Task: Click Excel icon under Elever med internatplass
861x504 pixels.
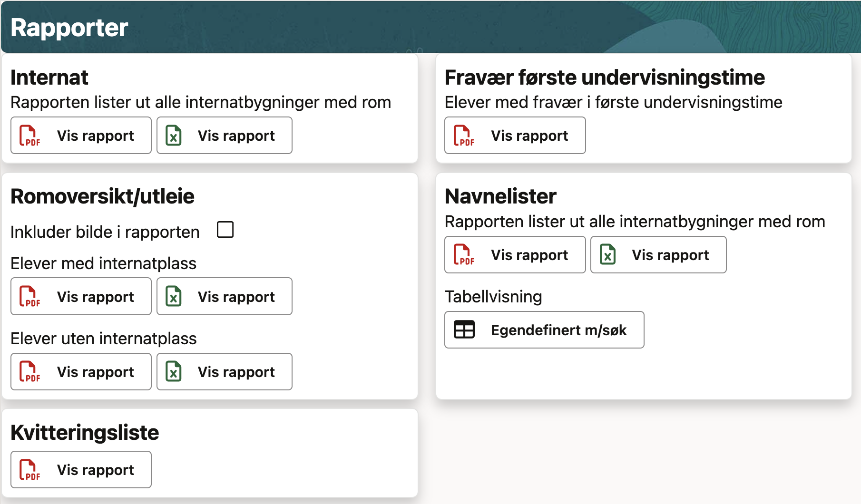Action: [x=174, y=296]
